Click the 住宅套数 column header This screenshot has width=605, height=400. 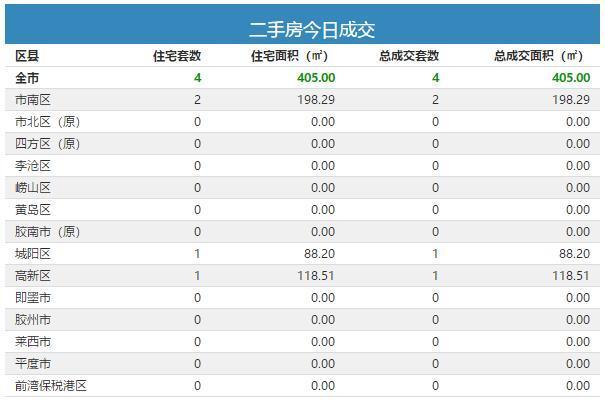click(177, 56)
